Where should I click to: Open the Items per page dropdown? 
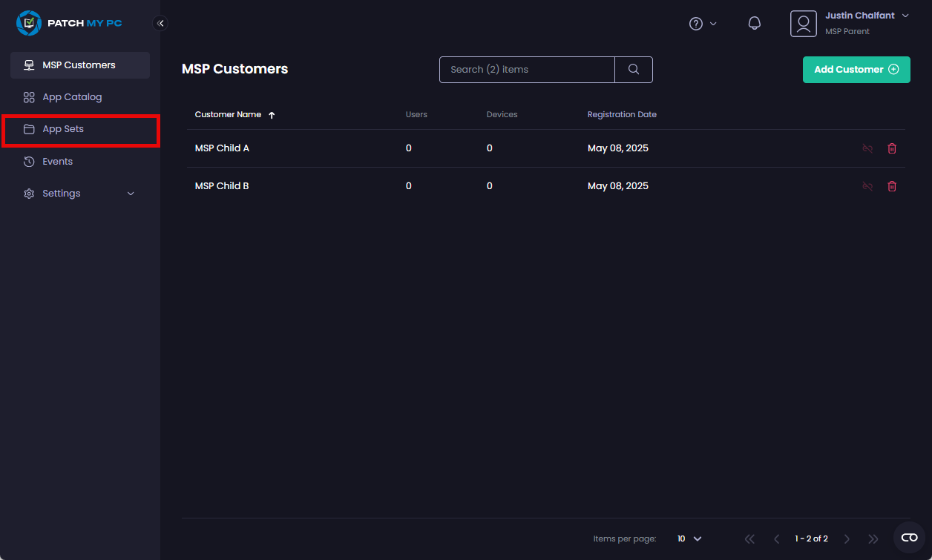click(689, 538)
